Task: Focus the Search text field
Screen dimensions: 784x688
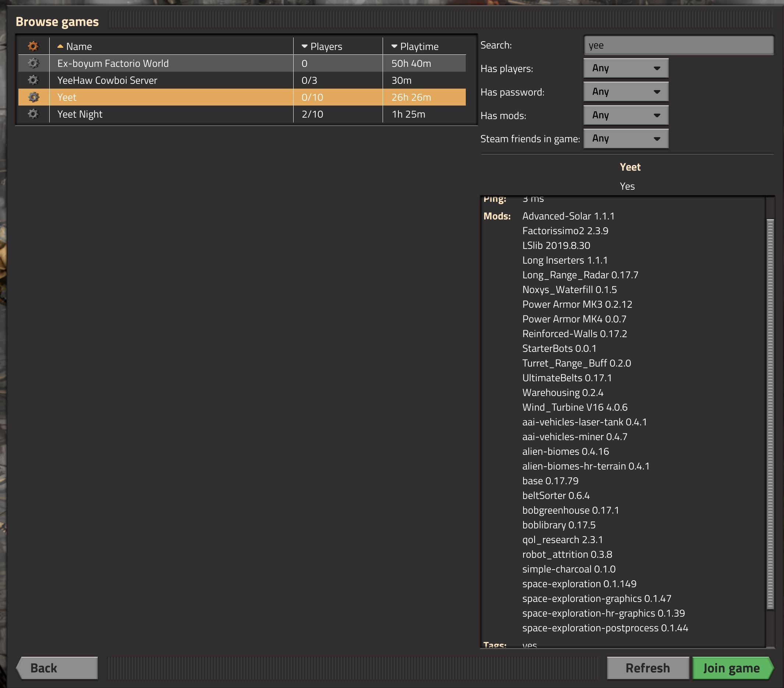Action: pyautogui.click(x=678, y=45)
